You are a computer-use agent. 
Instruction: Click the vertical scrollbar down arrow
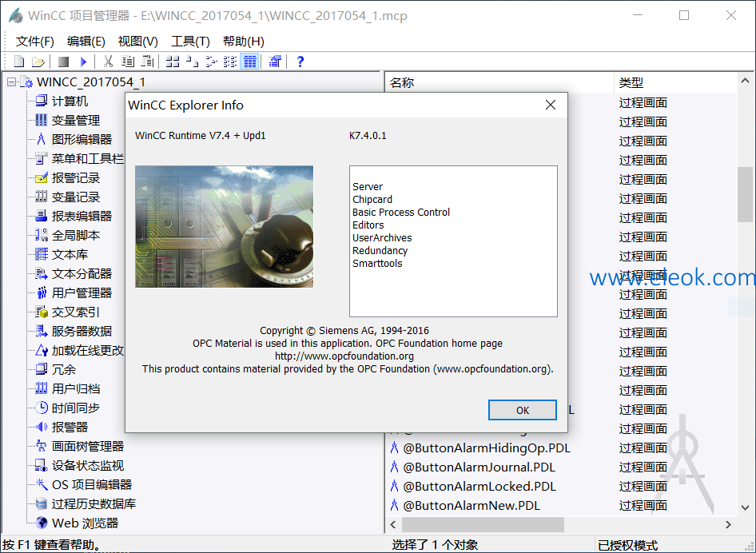click(746, 507)
